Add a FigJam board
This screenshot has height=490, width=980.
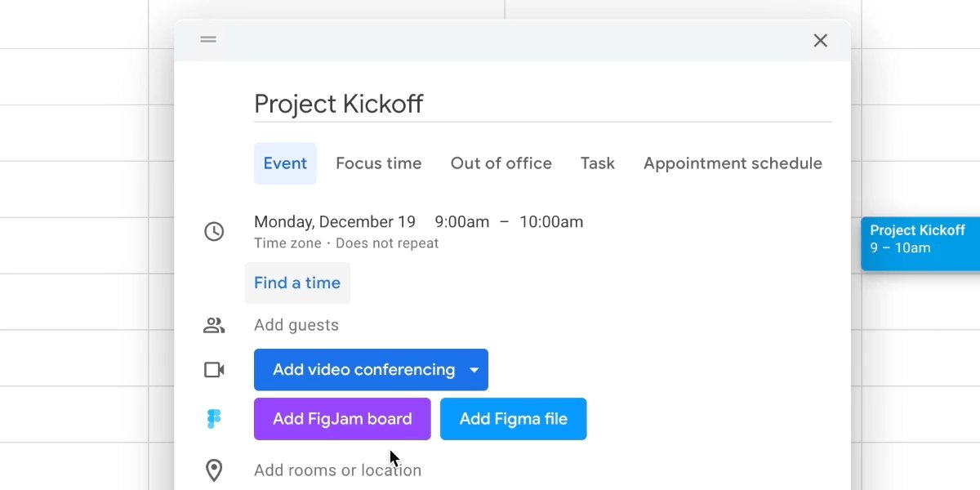click(342, 418)
